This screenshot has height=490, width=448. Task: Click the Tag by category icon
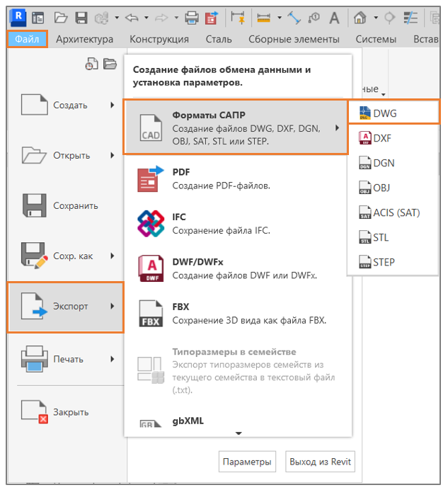[x=314, y=18]
